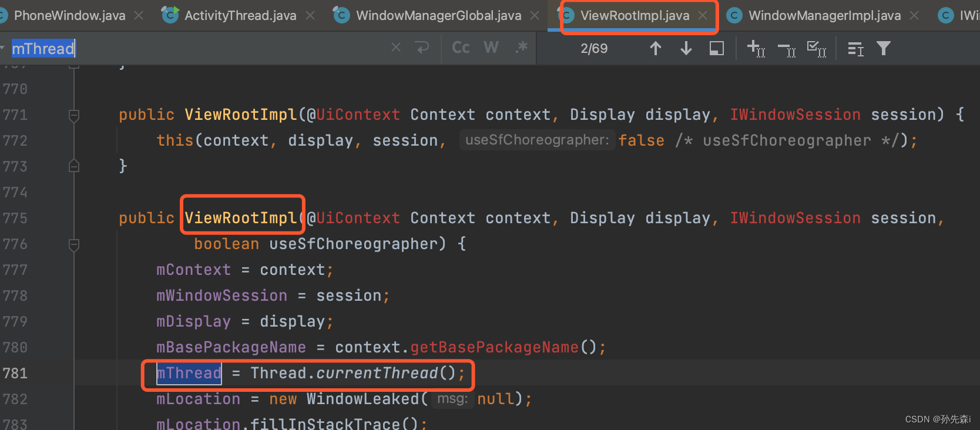Go to previous search occurrence
This screenshot has width=980, height=430.
[656, 48]
